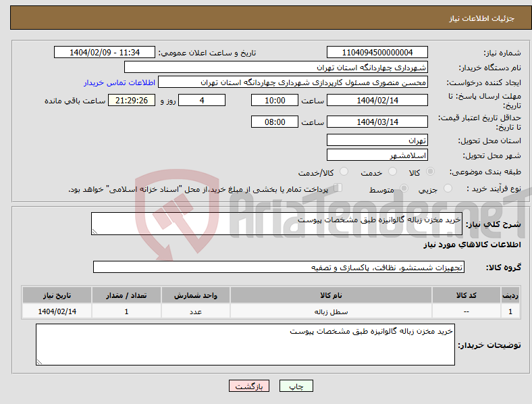532x404 pixels.
Task: Click the شرح کلی نیاز text area
Action: [x=277, y=224]
